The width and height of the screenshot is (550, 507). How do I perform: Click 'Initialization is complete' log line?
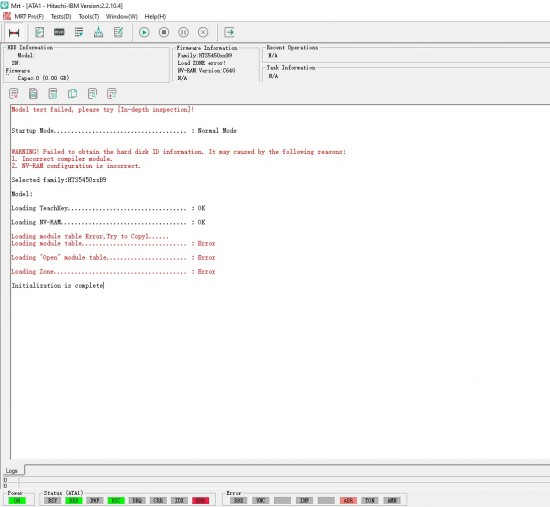58,286
